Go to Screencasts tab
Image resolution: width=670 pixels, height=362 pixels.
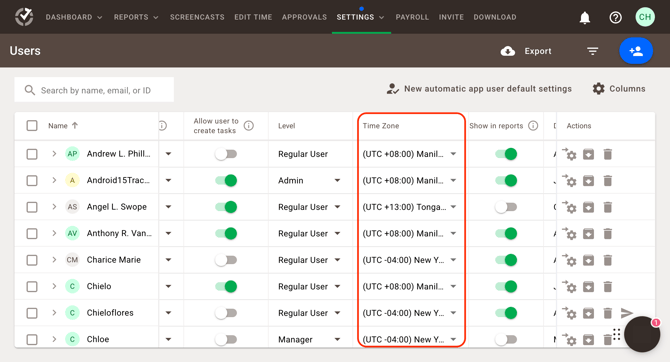[197, 17]
